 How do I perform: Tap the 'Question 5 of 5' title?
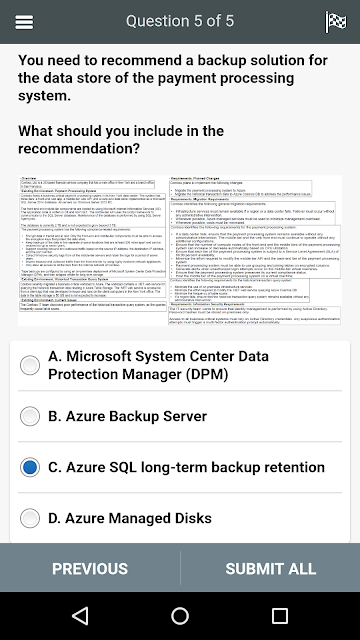click(x=180, y=21)
